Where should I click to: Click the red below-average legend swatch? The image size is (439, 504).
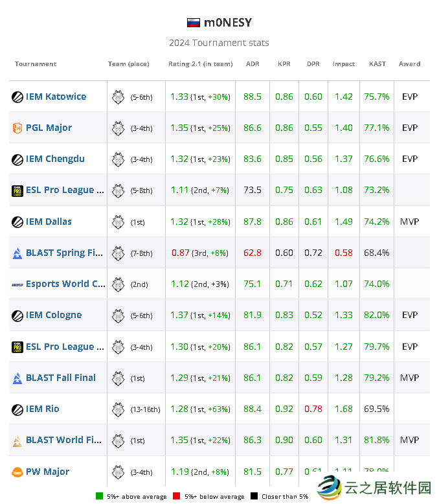tap(175, 497)
